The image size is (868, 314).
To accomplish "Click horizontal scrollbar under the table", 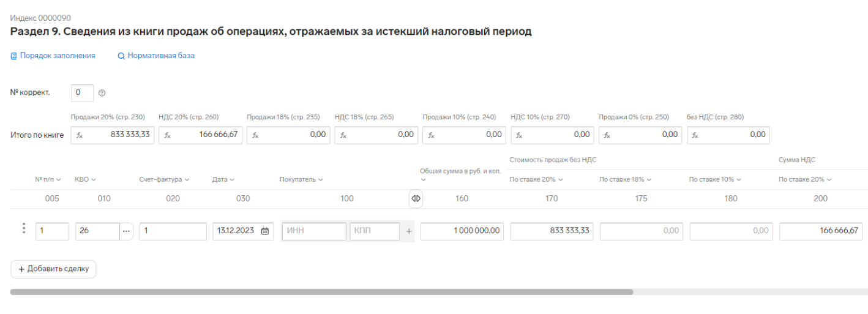I will pyautogui.click(x=321, y=292).
